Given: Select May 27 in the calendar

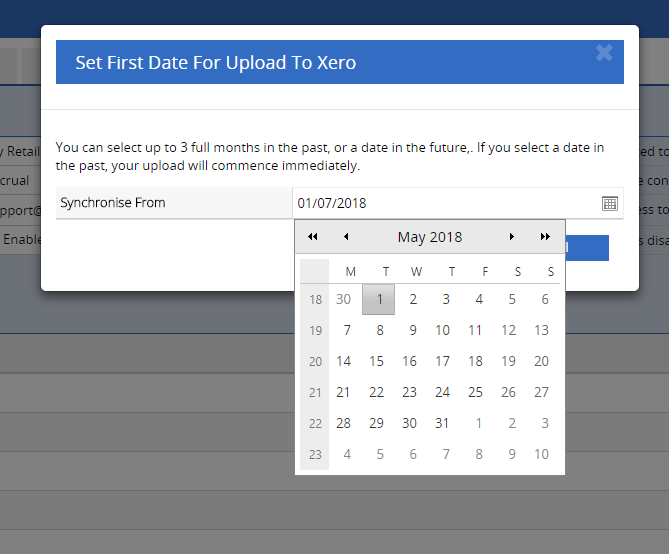Looking at the screenshot, I should (543, 392).
